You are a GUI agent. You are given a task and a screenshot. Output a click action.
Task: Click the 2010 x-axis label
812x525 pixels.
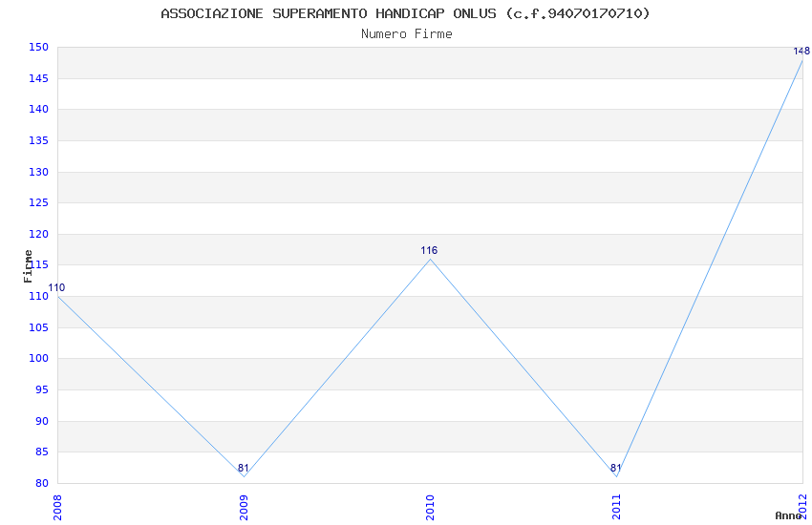click(x=430, y=507)
